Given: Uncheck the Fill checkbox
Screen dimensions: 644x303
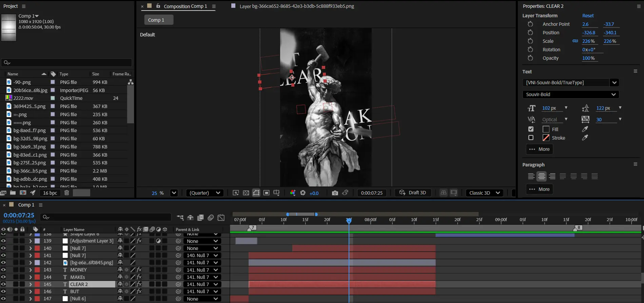Looking at the screenshot, I should pyautogui.click(x=531, y=129).
